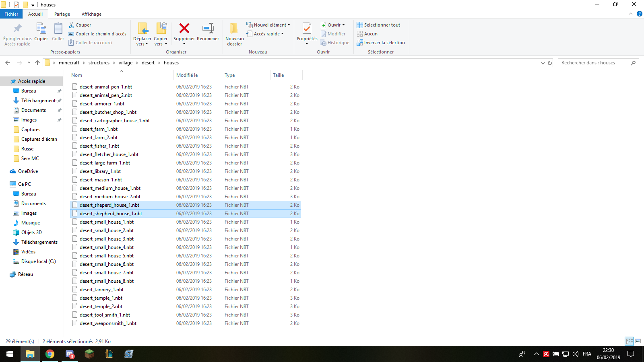The height and width of the screenshot is (362, 644).
Task: Open the Fichier menu tab
Action: point(11,14)
